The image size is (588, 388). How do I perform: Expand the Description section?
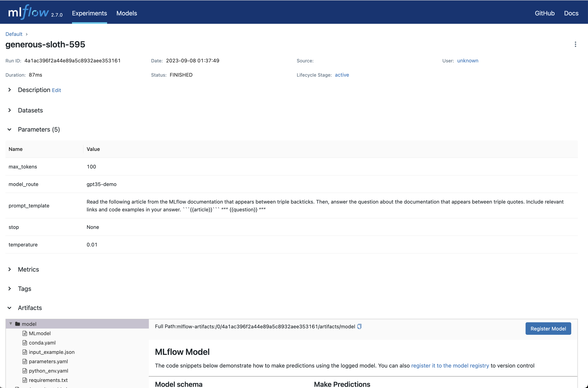click(10, 90)
